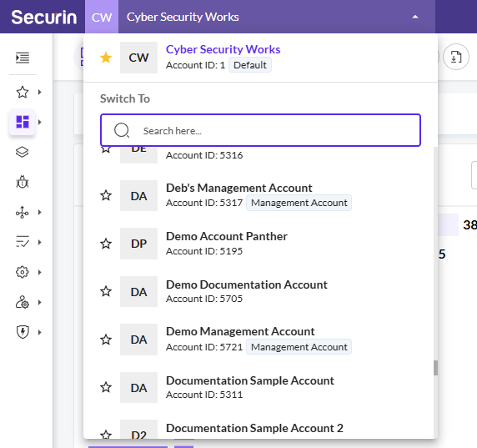This screenshot has height=448, width=477.
Task: Click the account list scrollbar thumb
Action: pyautogui.click(x=435, y=368)
